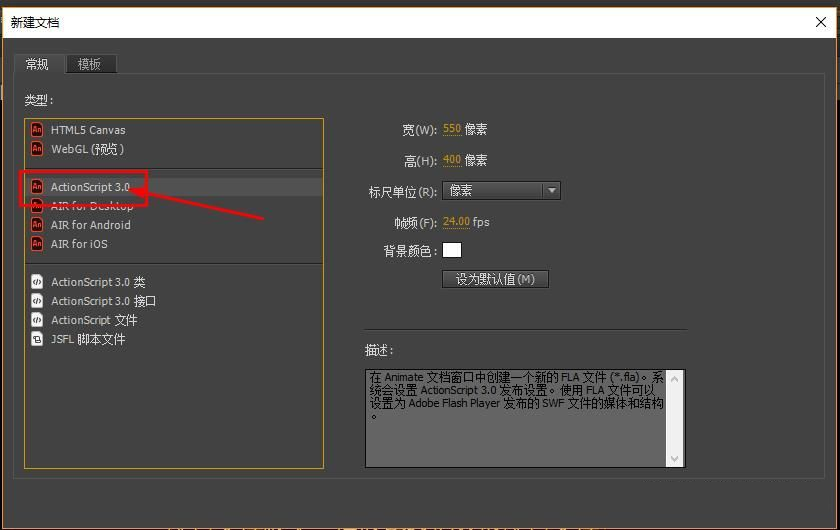Open the 背景颜色 white swatch
840x530 pixels.
point(452,250)
